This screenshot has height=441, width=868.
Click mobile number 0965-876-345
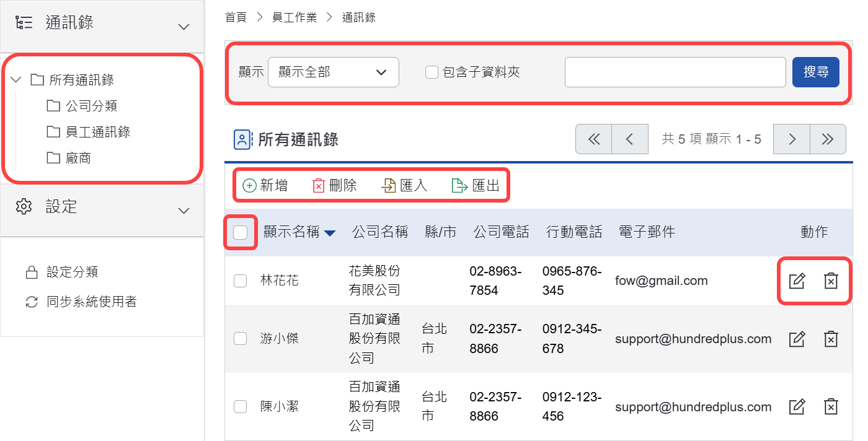pyautogui.click(x=572, y=281)
